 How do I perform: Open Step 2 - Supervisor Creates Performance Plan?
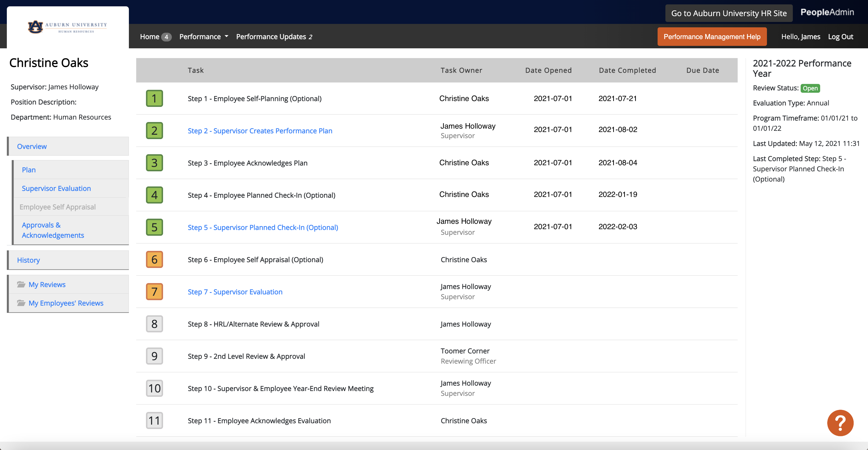click(260, 131)
